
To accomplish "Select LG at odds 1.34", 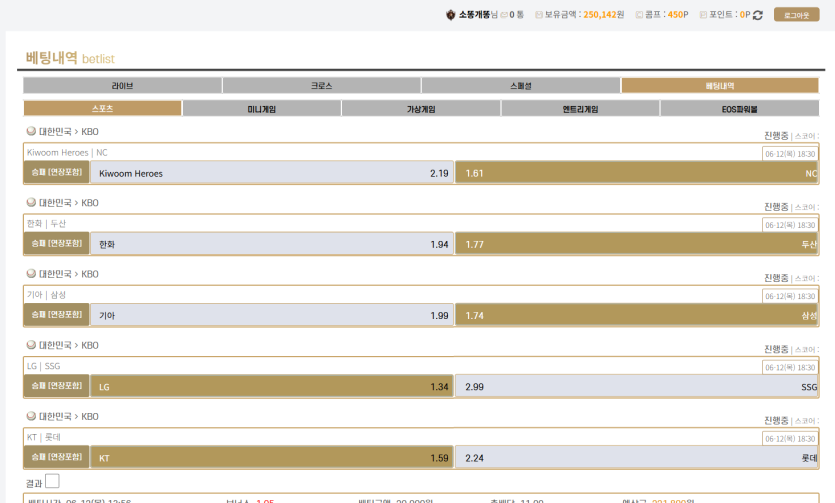I will pyautogui.click(x=272, y=386).
